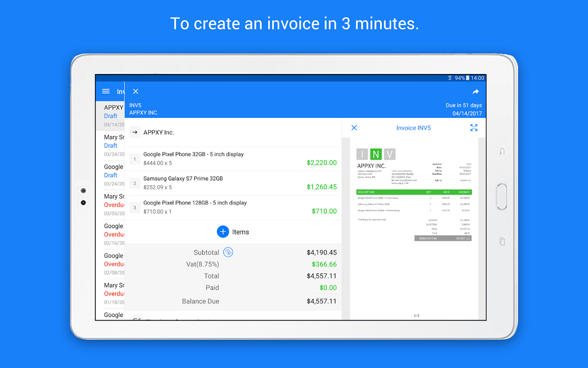Open the hamburger navigation menu
This screenshot has height=368, width=588.
pyautogui.click(x=106, y=91)
